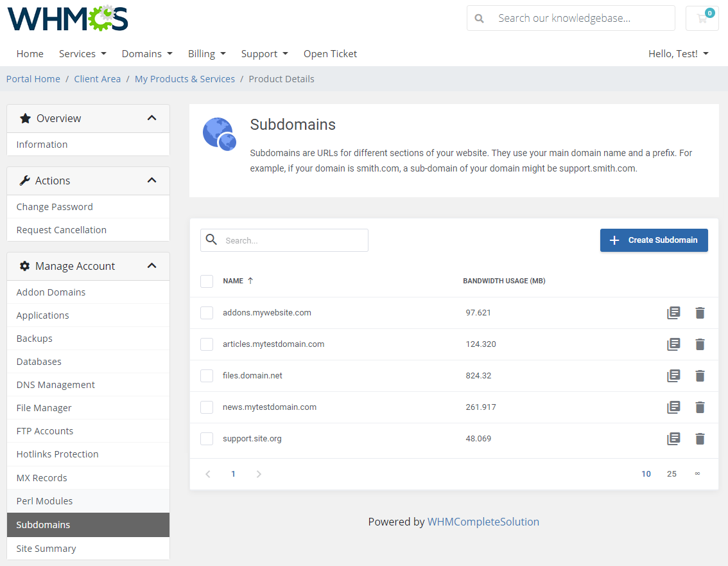728x566 pixels.
Task: Open the WHMCompleteSolution link in the footer
Action: pyautogui.click(x=483, y=522)
